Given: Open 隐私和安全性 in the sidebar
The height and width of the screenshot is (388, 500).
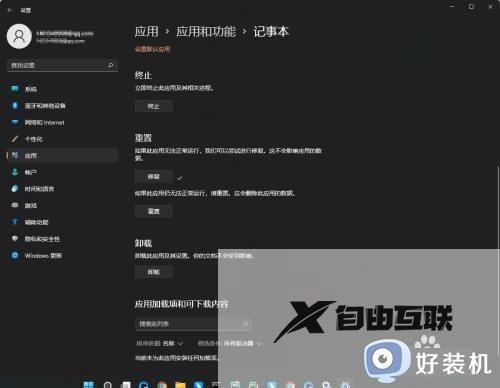Looking at the screenshot, I should (62, 239).
